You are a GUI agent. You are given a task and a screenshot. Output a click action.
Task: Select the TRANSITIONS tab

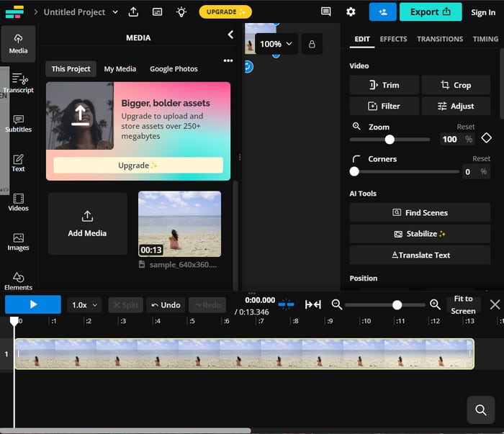(440, 39)
